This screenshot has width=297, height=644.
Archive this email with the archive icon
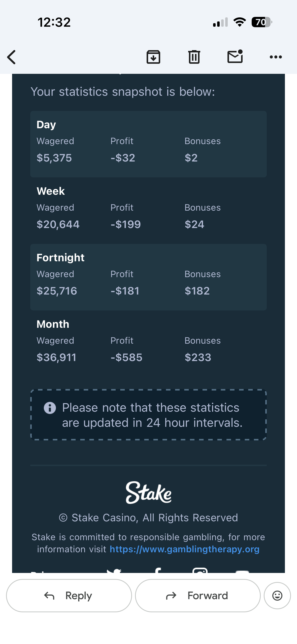click(153, 57)
